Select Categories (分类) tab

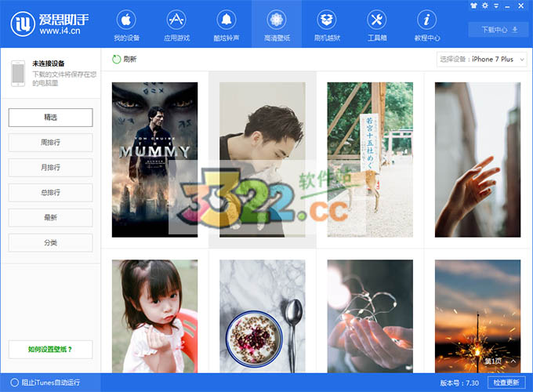(x=51, y=243)
